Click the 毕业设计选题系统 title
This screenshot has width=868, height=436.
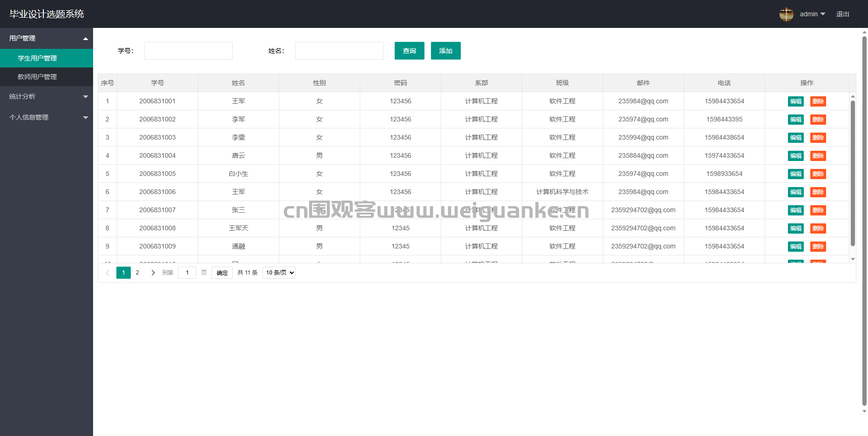47,14
